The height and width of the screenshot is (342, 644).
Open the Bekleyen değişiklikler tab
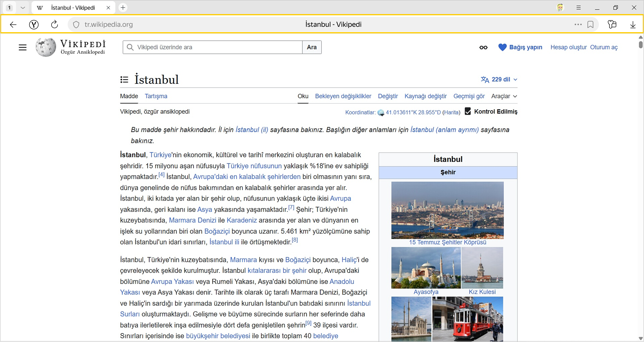click(343, 96)
